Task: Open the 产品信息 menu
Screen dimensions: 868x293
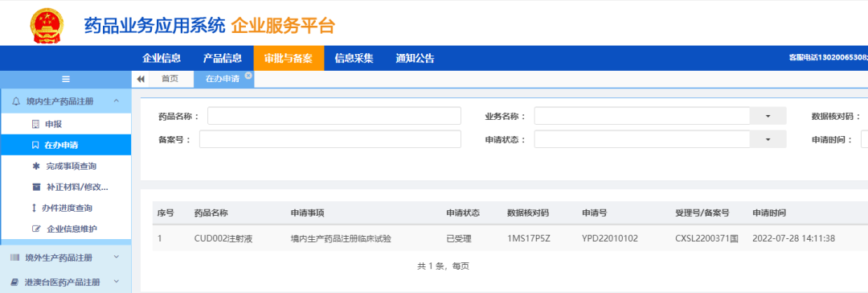Action: 223,58
